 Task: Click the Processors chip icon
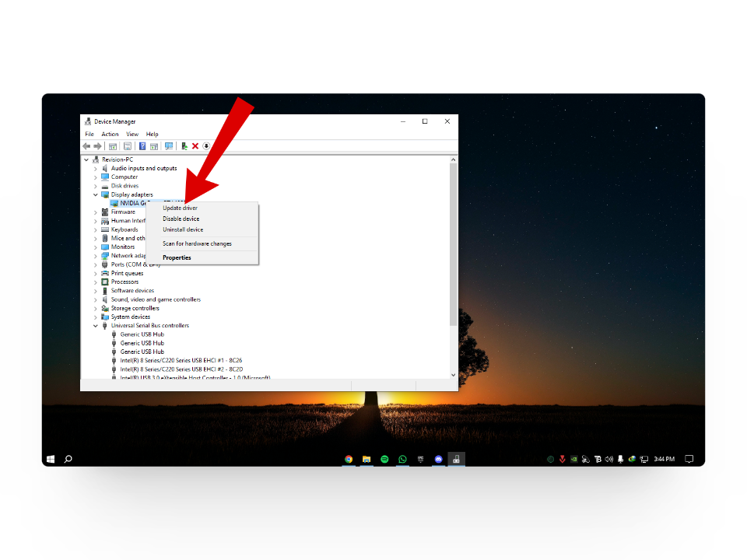click(x=105, y=282)
